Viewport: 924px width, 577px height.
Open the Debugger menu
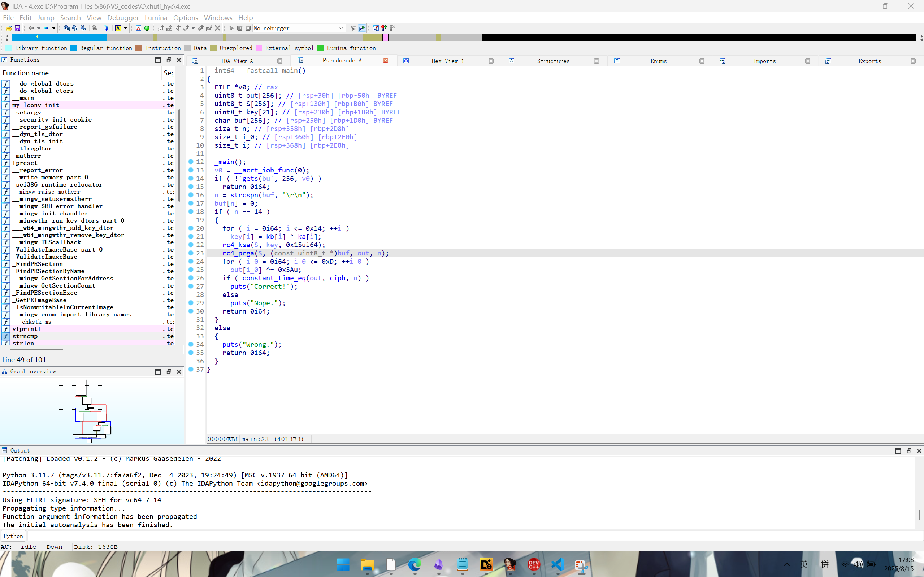pyautogui.click(x=123, y=18)
